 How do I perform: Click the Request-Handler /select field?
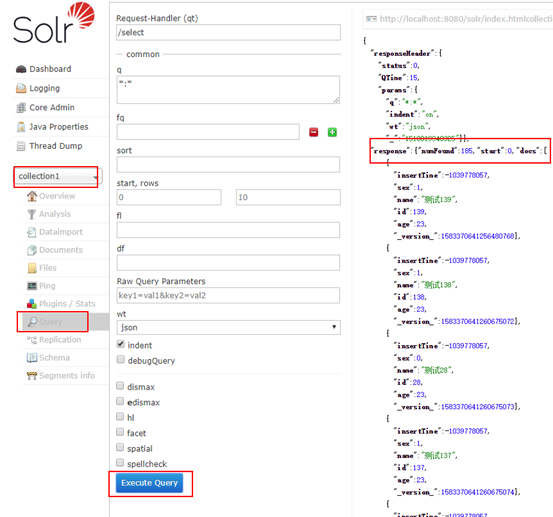(229, 32)
